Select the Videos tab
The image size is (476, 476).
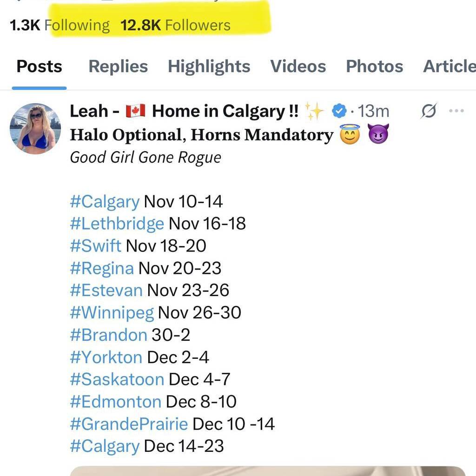298,66
